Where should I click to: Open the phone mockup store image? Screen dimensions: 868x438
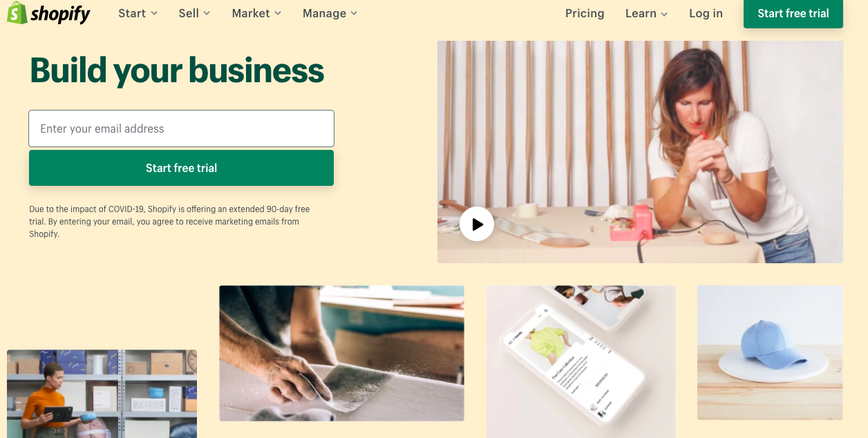[x=581, y=362]
